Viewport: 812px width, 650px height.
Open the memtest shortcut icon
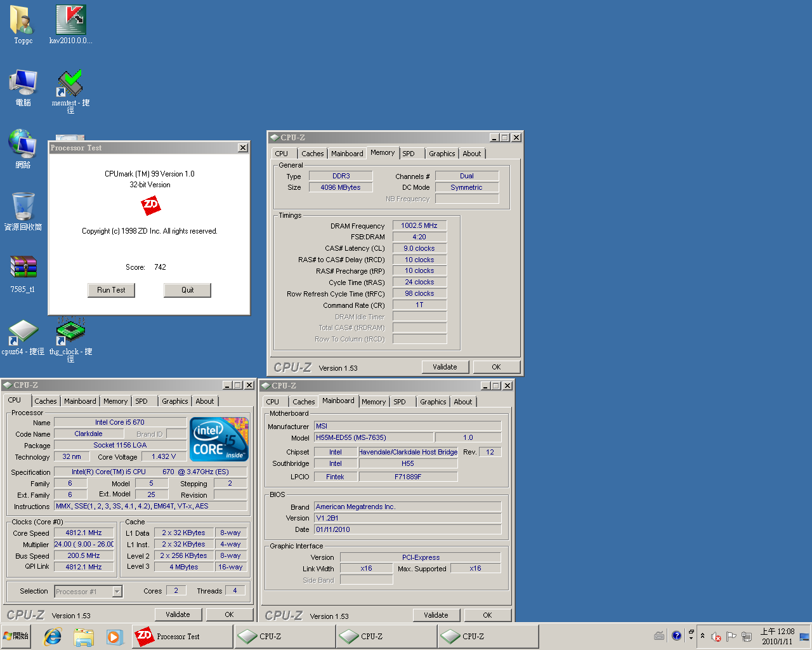[70, 91]
